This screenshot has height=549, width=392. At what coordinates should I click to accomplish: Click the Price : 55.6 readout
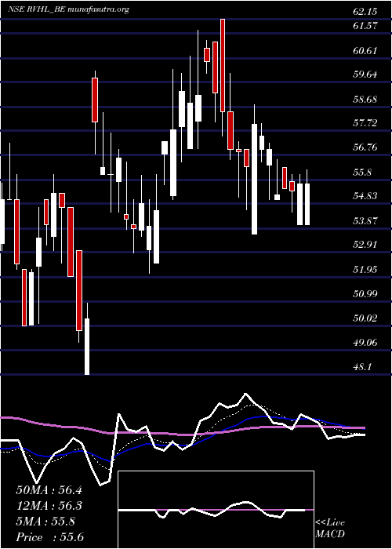(49, 536)
